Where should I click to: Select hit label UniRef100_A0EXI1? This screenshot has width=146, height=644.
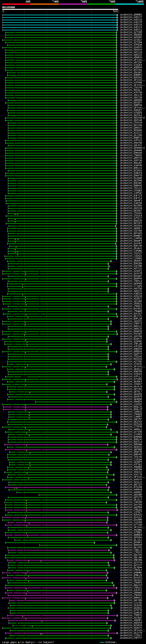(131, 30)
